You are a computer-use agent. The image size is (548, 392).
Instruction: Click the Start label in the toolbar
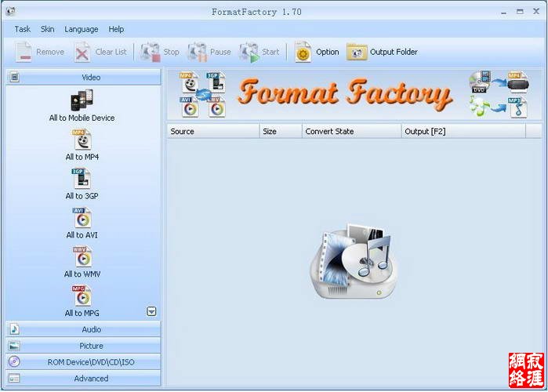(x=270, y=52)
